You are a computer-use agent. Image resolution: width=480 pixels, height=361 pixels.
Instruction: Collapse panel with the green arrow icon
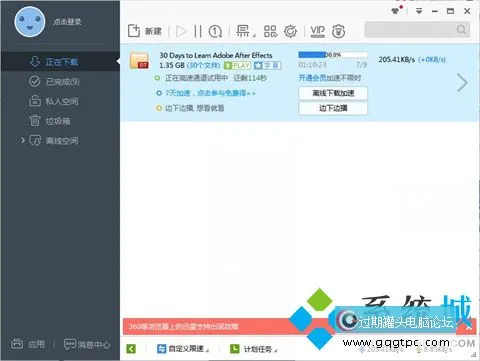(131, 349)
